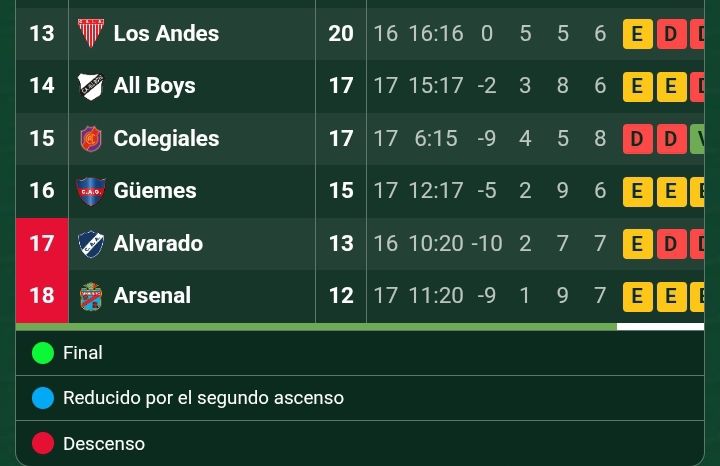Open Los Andes team name link
Image resolution: width=720 pixels, height=466 pixels.
coord(166,33)
